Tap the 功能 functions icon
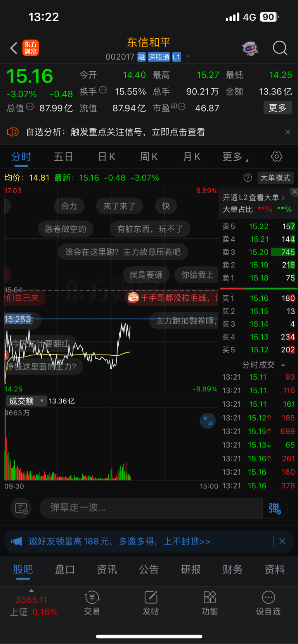 point(210,603)
